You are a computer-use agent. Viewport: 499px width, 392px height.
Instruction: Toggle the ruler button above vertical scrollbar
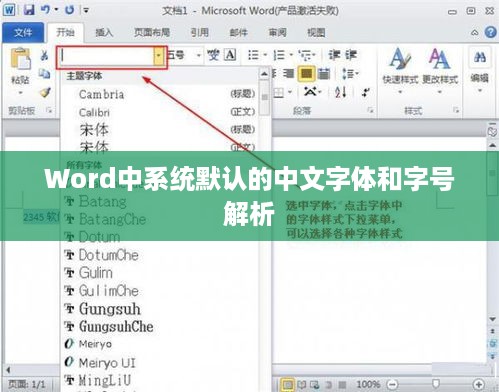[x=492, y=132]
